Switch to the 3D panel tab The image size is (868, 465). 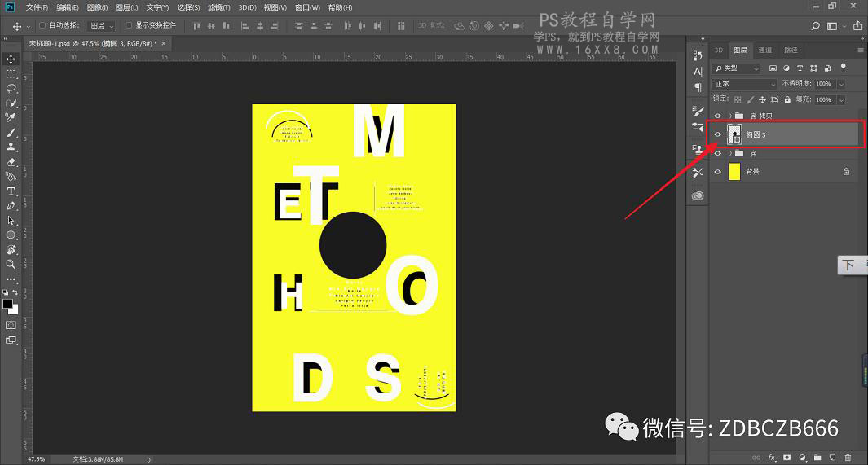pos(719,50)
